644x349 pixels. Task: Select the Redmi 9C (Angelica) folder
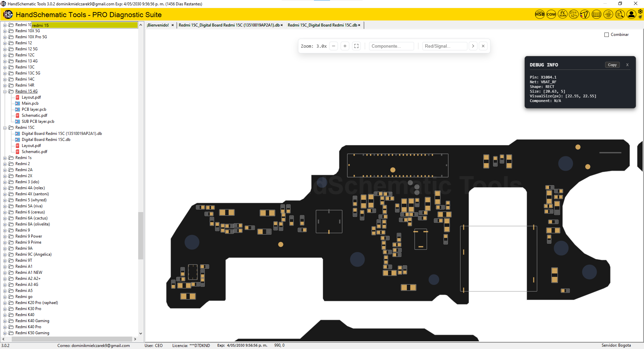point(33,254)
